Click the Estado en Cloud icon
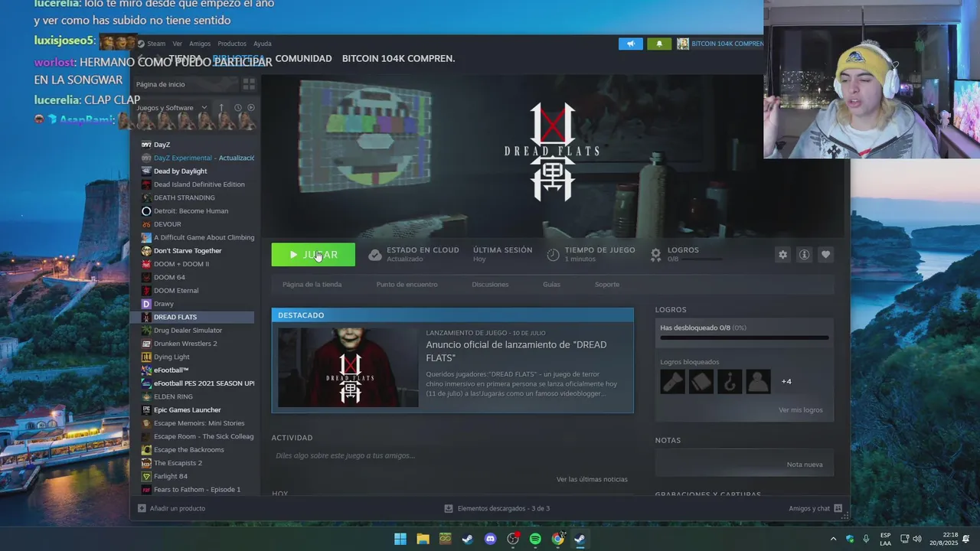Viewport: 980px width, 551px height. 375,255
